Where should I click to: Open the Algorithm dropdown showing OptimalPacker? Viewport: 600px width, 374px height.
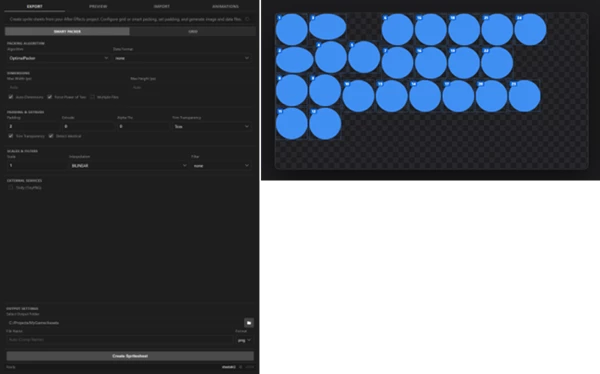[59, 58]
